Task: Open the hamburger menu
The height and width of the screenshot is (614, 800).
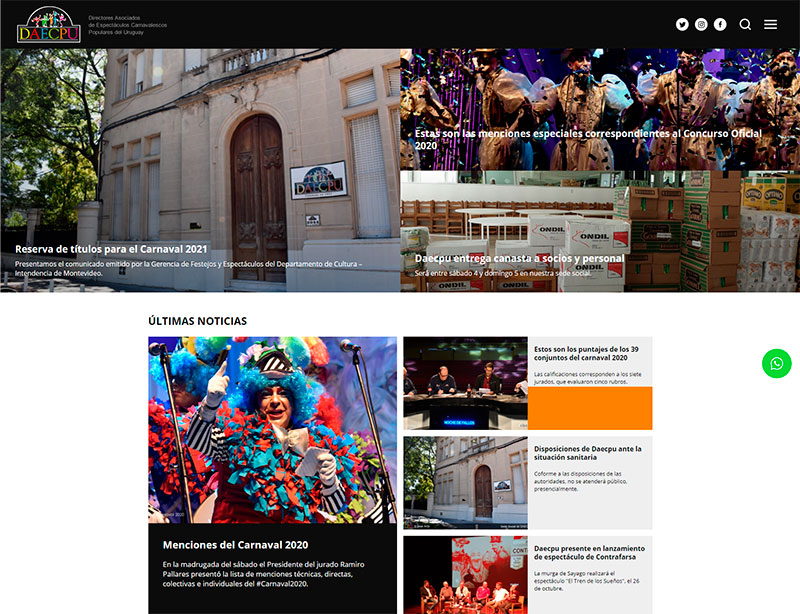Action: tap(770, 24)
